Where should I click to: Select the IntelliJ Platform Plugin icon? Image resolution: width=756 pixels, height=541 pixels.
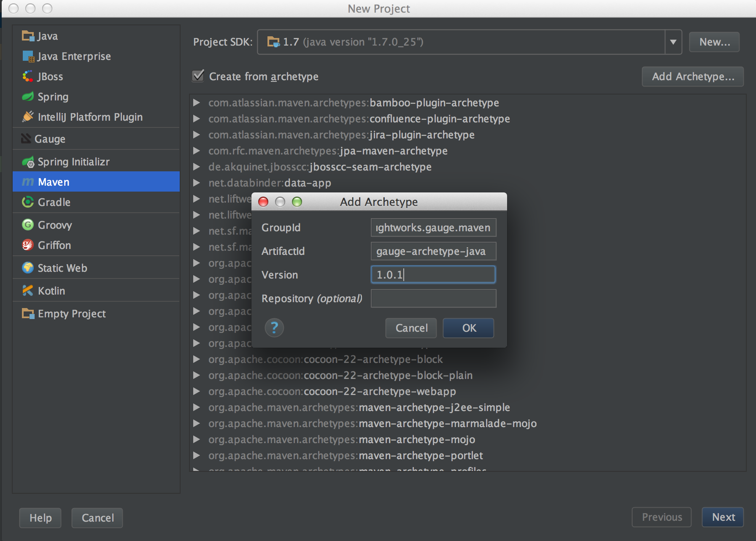pyautogui.click(x=28, y=117)
